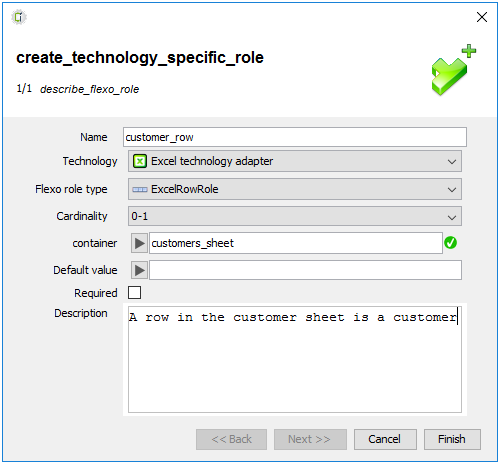The width and height of the screenshot is (500, 464).
Task: Click the disabled << Back button
Action: 231,439
